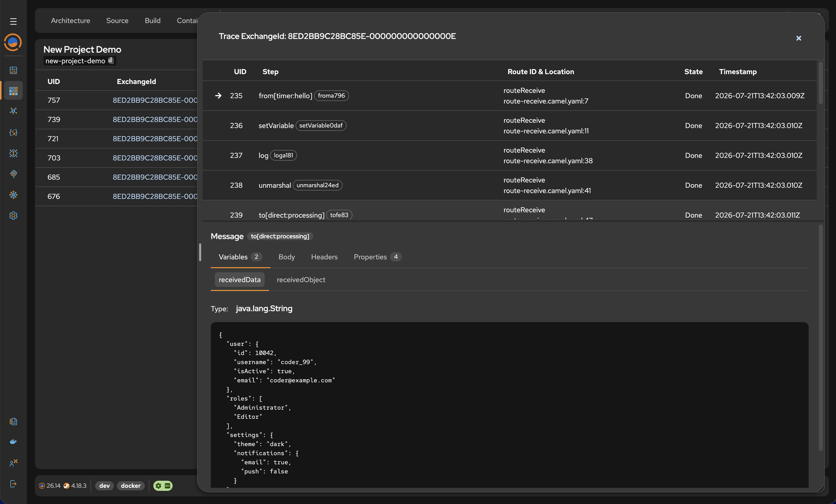Close the Trace ExchangeId dialog
The width and height of the screenshot is (836, 504).
tap(798, 38)
